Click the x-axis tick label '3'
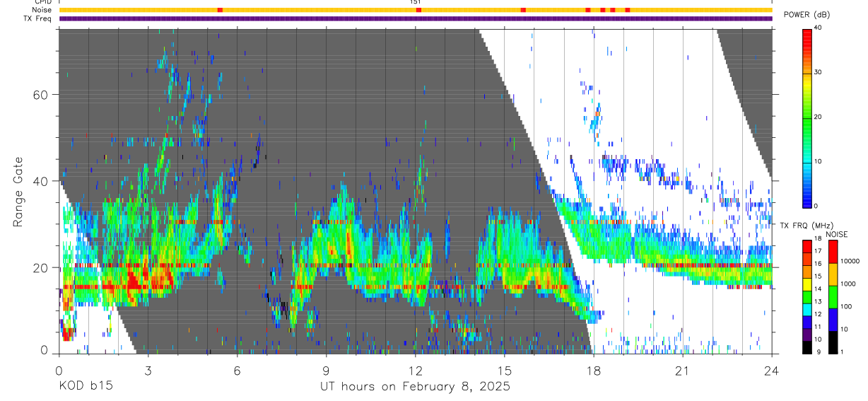The image size is (868, 401). pyautogui.click(x=148, y=371)
